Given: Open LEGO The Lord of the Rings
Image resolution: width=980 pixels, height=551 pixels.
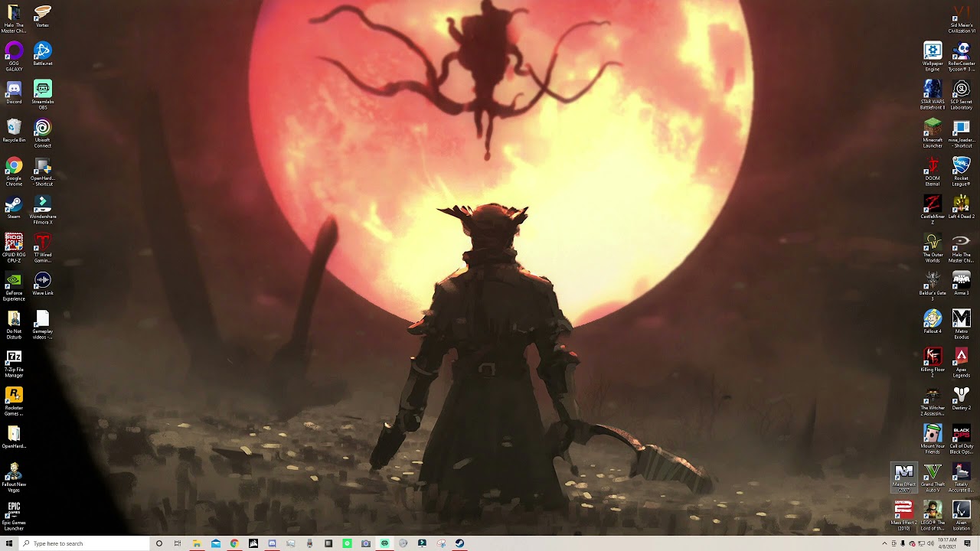Looking at the screenshot, I should point(933,517).
